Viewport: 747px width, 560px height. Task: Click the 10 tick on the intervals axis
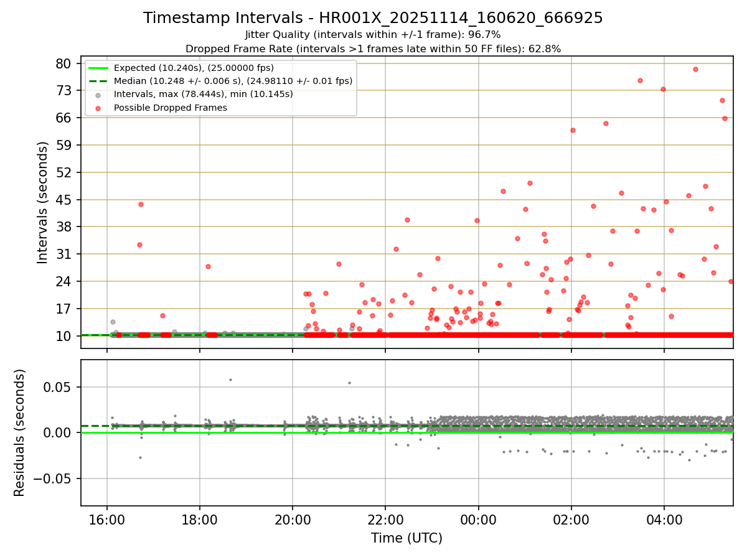tap(63, 336)
